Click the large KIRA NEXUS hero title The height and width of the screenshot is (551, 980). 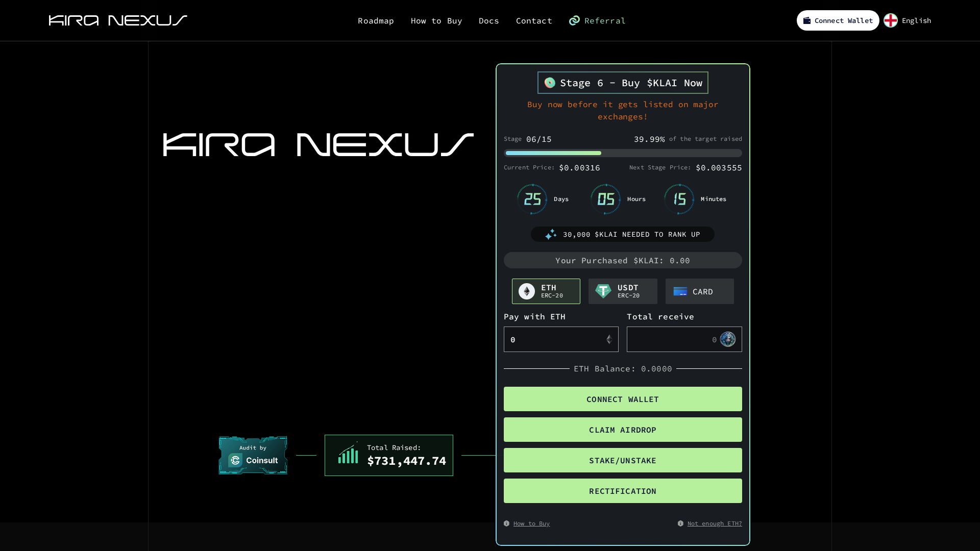click(x=318, y=145)
